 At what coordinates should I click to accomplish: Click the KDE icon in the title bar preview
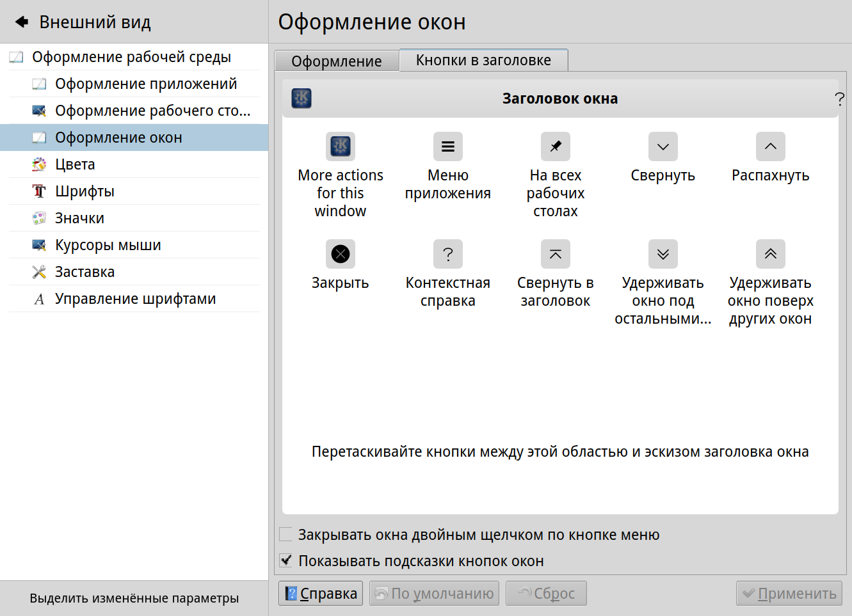tap(301, 98)
